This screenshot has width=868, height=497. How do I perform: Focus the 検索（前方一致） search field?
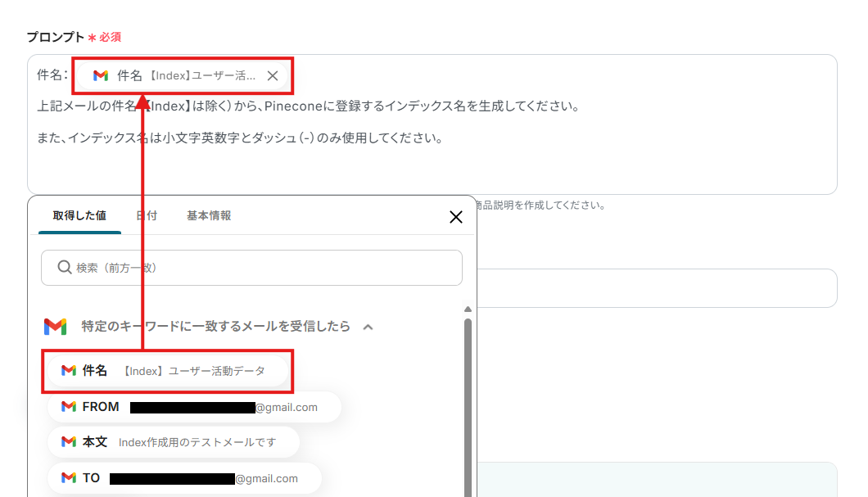(251, 268)
